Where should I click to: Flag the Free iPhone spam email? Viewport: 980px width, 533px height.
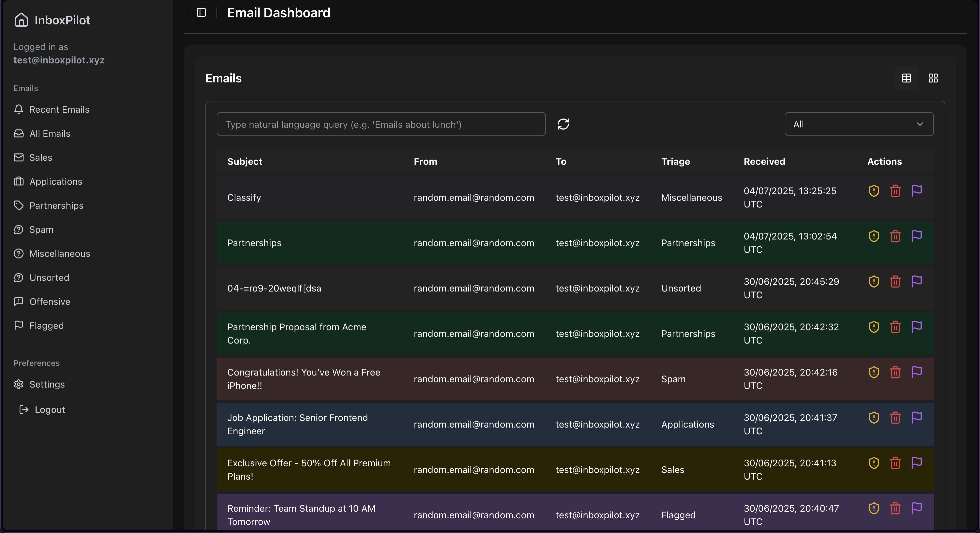pyautogui.click(x=916, y=372)
